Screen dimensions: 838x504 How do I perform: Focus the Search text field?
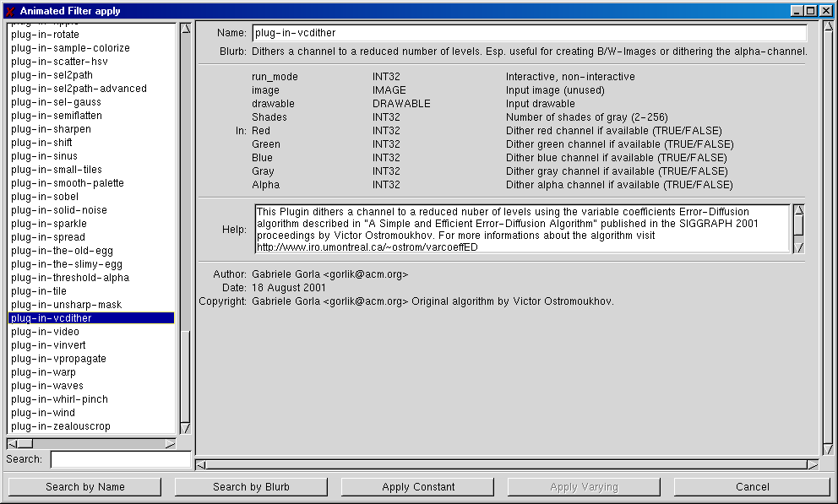click(x=120, y=459)
